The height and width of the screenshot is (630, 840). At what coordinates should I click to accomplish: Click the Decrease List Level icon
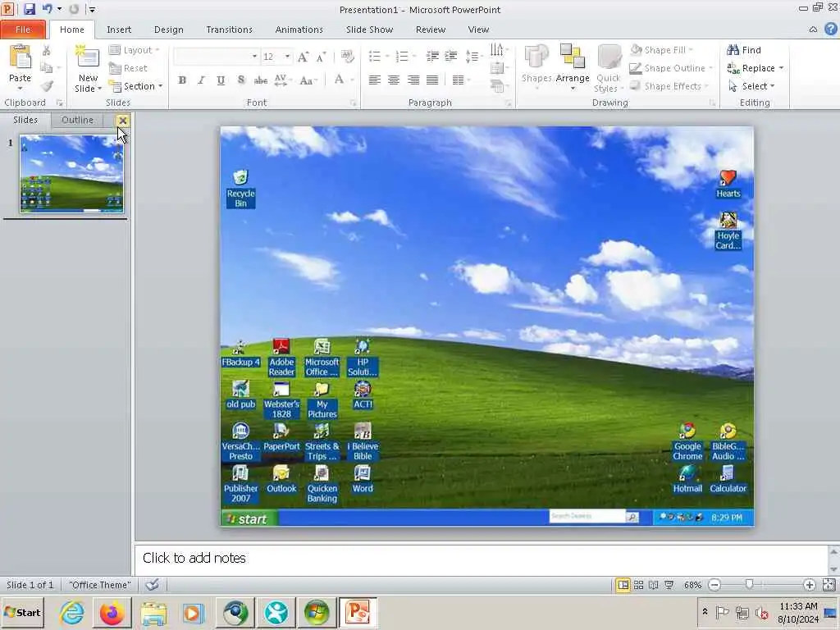(432, 57)
